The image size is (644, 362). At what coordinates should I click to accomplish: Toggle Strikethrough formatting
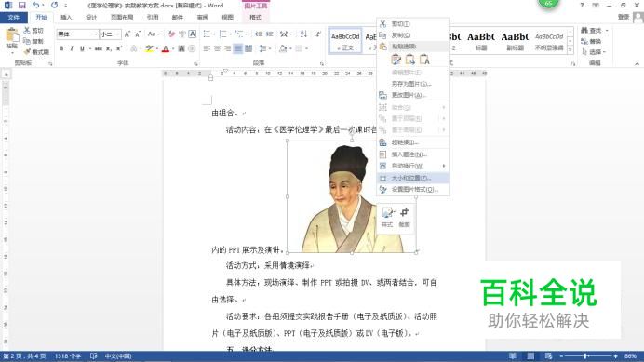(98, 49)
